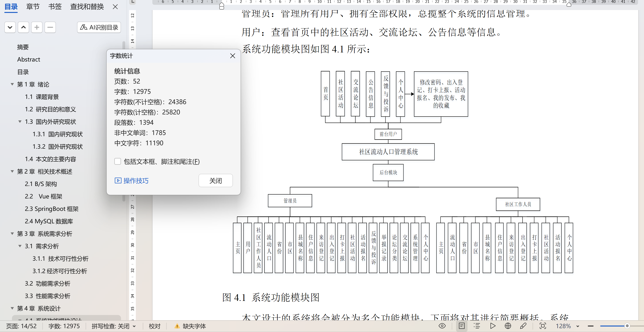Click the 关闭 button in dialog
644x332 pixels.
pos(215,180)
